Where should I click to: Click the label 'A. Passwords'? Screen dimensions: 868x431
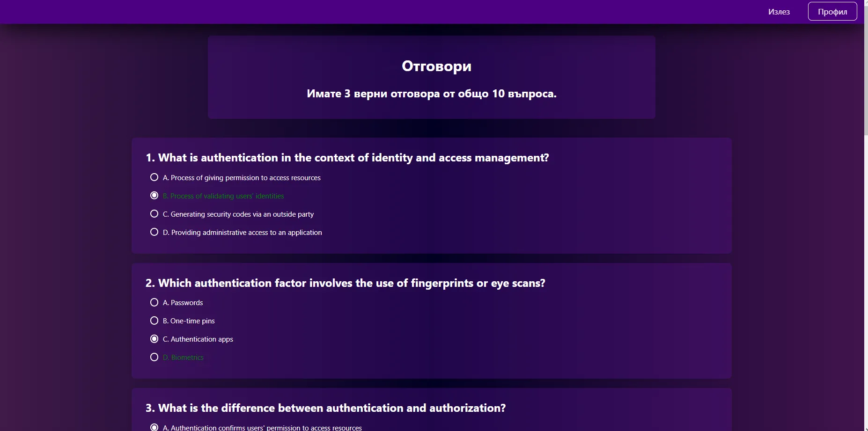183,303
